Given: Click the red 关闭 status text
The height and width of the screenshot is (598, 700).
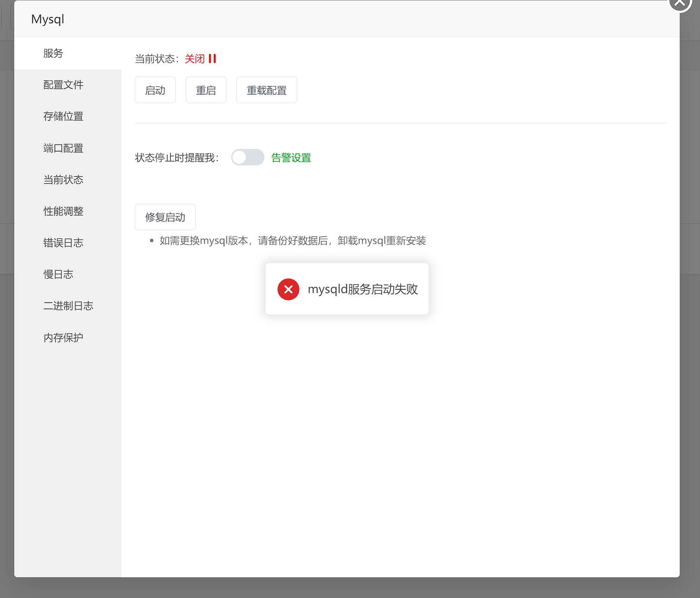Looking at the screenshot, I should [195, 59].
